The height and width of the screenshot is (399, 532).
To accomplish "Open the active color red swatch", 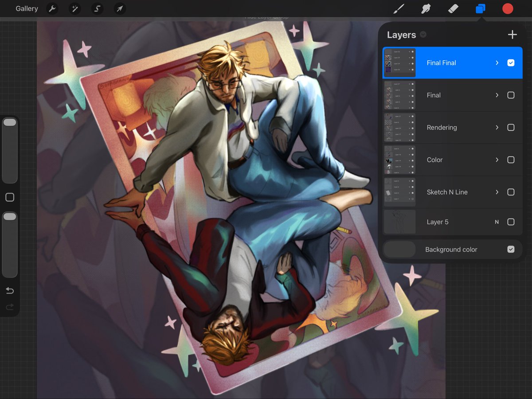I will coord(508,8).
